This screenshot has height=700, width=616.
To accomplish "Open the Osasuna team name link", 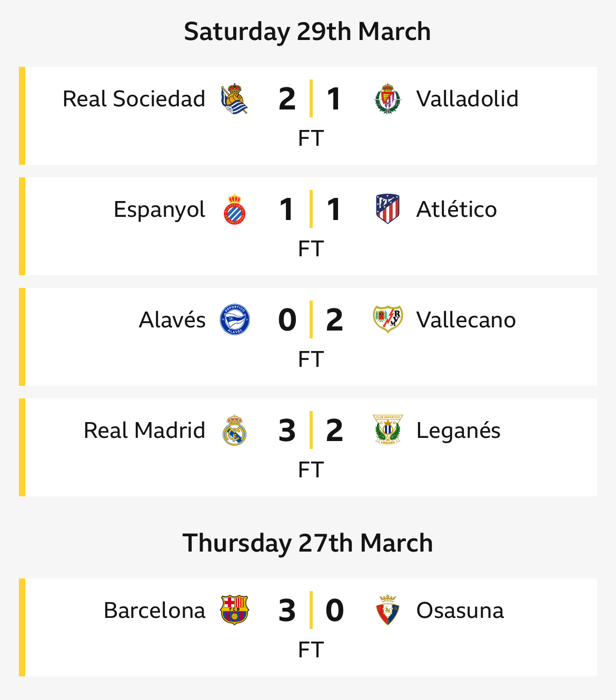I will pyautogui.click(x=460, y=611).
